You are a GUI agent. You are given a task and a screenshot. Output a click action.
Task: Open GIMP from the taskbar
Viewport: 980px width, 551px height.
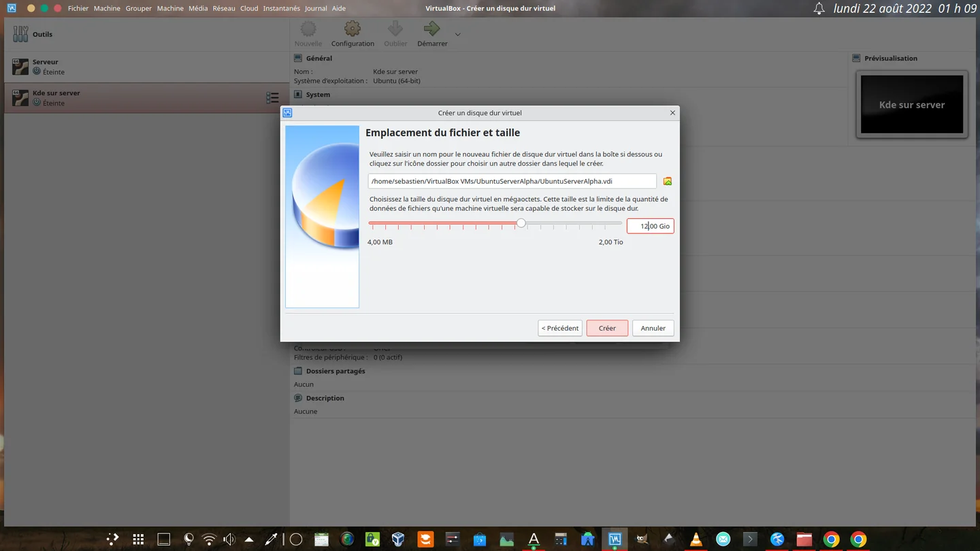(642, 539)
